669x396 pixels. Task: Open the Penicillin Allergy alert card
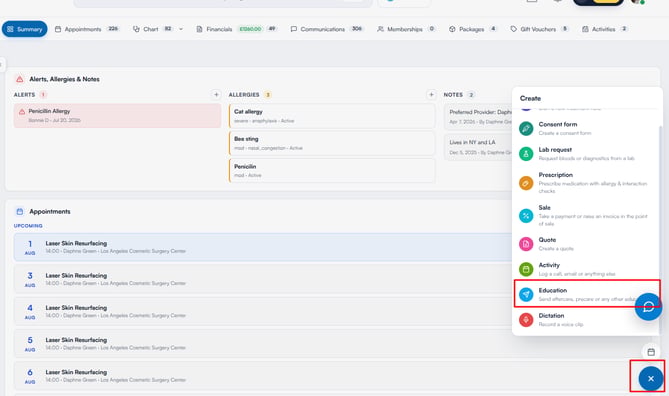click(x=117, y=115)
